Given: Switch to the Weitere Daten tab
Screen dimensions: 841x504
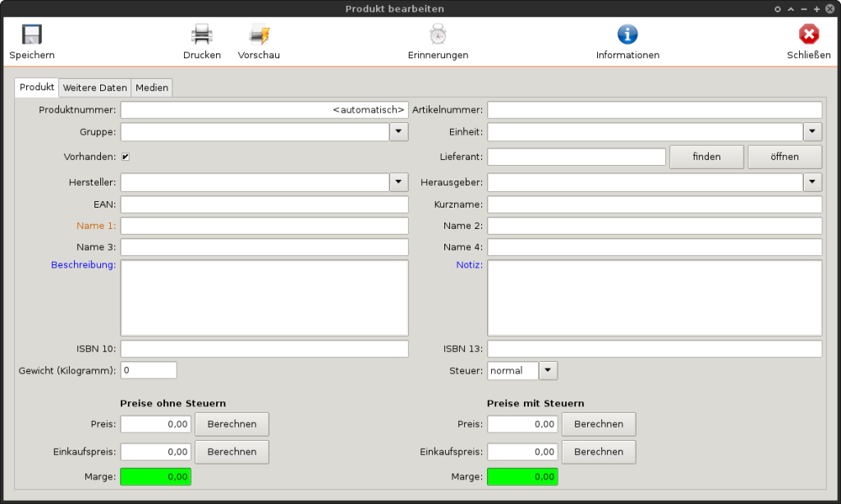Looking at the screenshot, I should 95,88.
